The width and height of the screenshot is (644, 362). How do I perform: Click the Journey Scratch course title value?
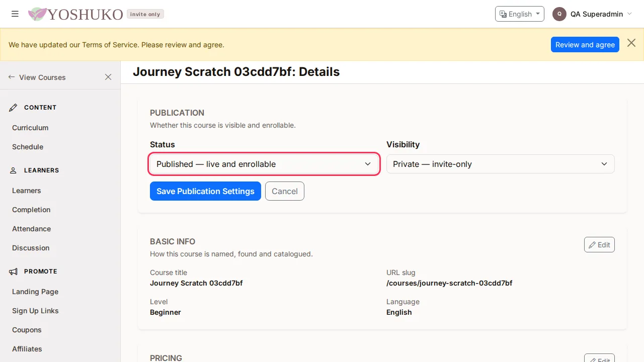pyautogui.click(x=196, y=283)
